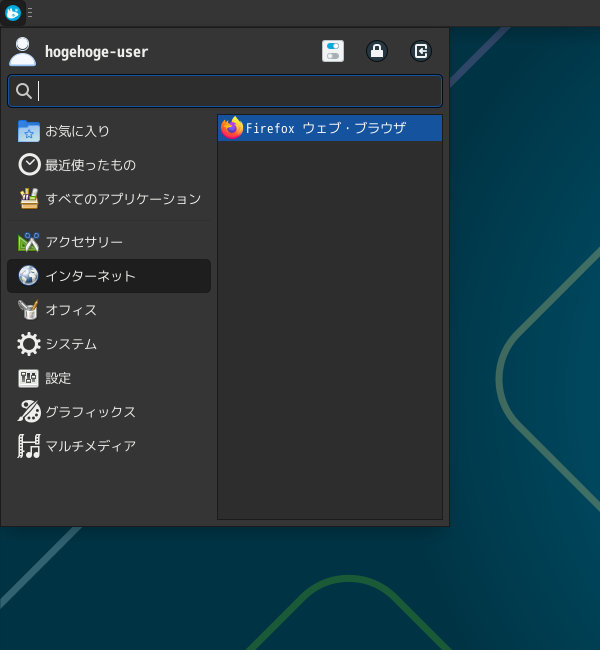Click the log out icon button
Screen dimensions: 600x650
point(421,51)
